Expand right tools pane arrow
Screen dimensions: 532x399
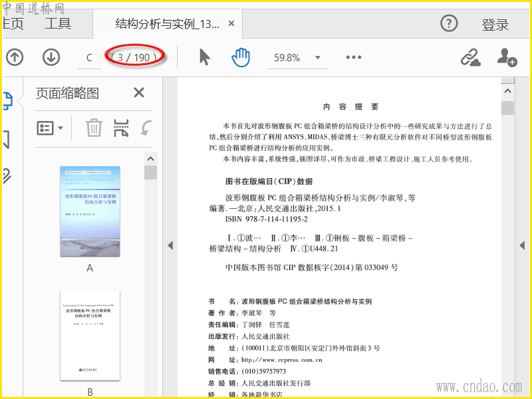[x=522, y=245]
